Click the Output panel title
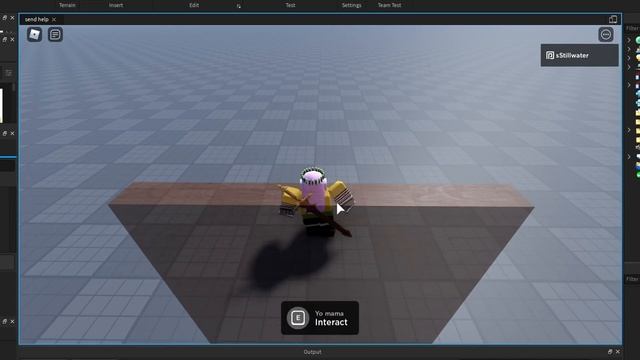640x360 pixels. [313, 352]
